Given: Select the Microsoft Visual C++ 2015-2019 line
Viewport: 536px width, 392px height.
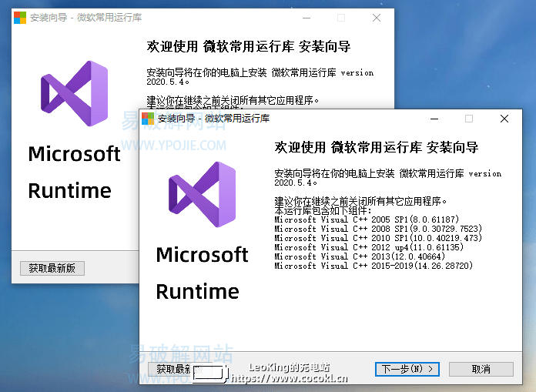Looking at the screenshot, I should coord(374,266).
